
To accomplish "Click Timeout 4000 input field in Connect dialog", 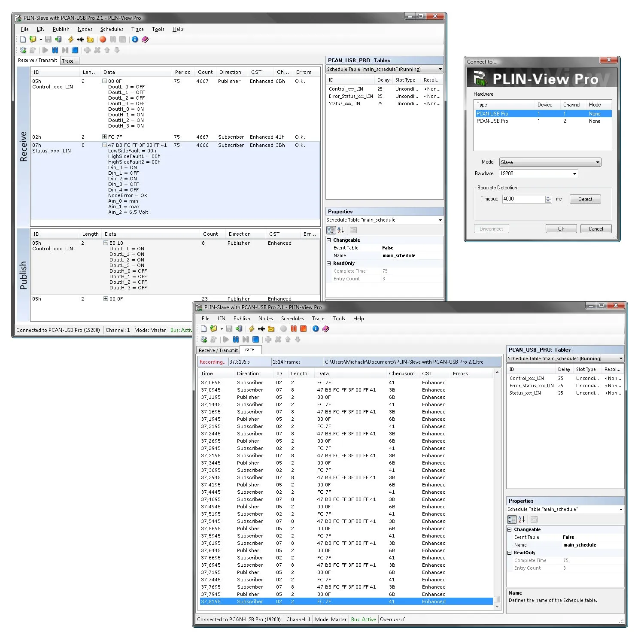I will click(x=523, y=199).
